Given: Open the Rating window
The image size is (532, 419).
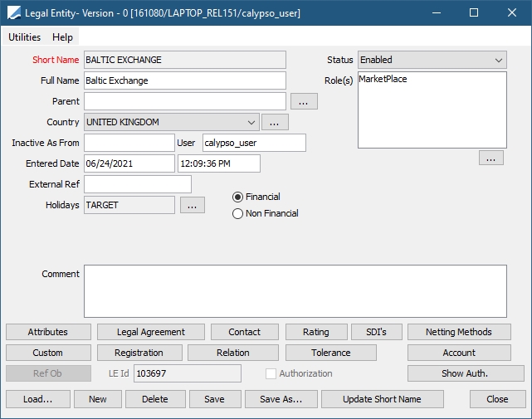Looking at the screenshot, I should click(316, 332).
